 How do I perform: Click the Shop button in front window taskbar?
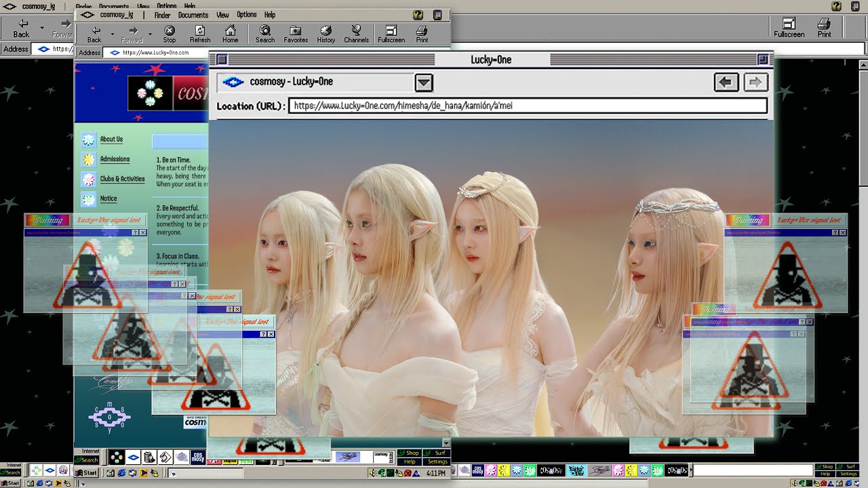tap(409, 453)
